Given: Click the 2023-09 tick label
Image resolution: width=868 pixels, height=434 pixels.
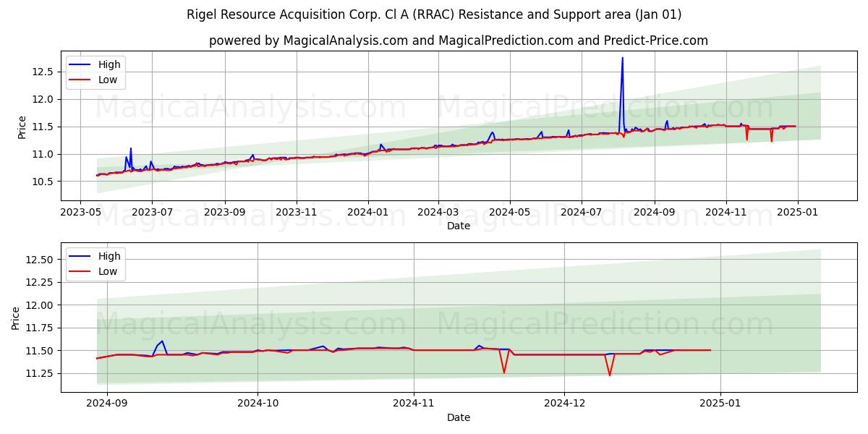Looking at the screenshot, I should (x=224, y=212).
